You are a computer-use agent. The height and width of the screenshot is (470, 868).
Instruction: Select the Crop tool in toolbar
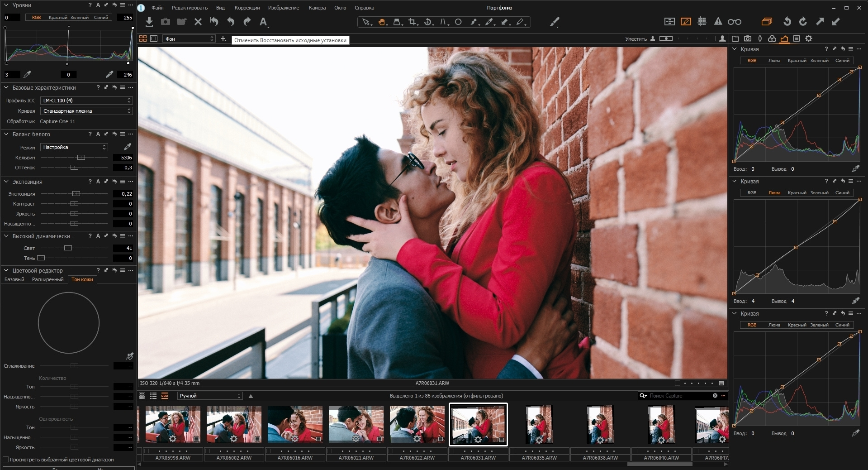412,22
